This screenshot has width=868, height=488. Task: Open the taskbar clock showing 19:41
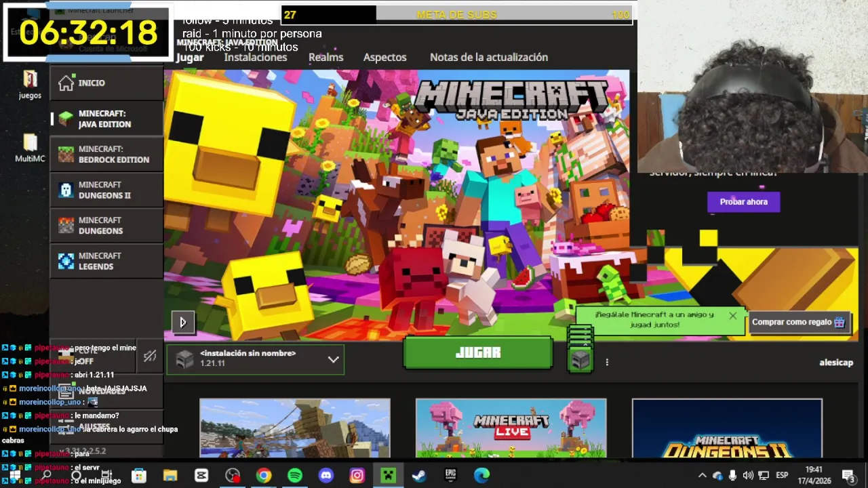point(814,475)
